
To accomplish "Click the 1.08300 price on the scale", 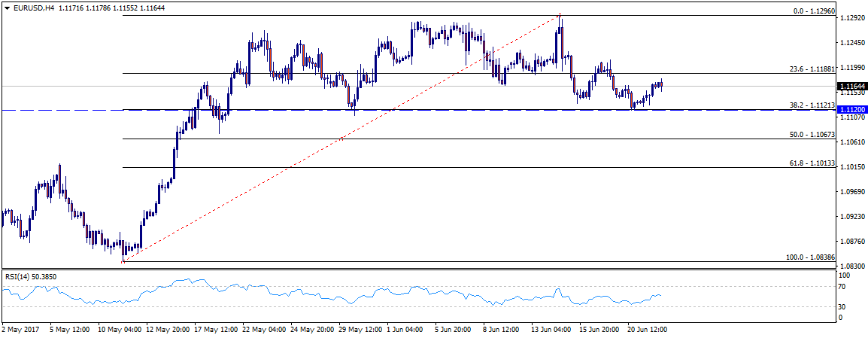I will 851,266.
